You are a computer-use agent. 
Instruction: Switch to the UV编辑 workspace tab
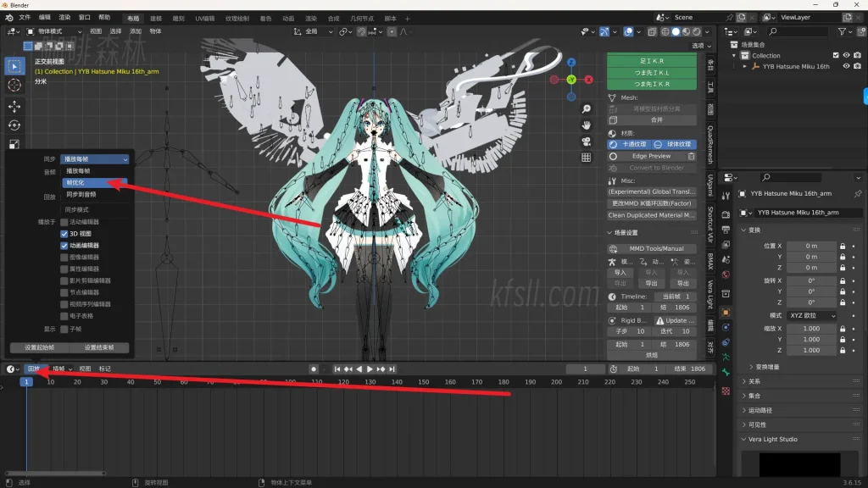(x=205, y=18)
